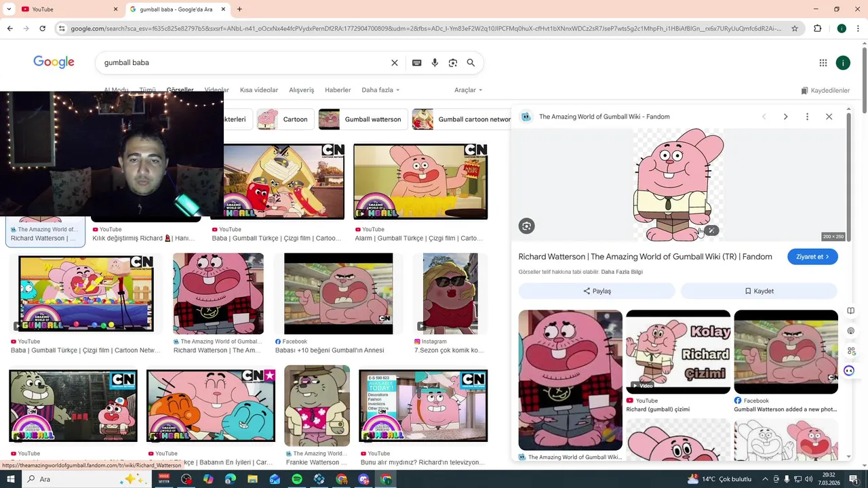Click the Paylaş share button
Viewport: 868px width, 488px height.
tap(597, 291)
